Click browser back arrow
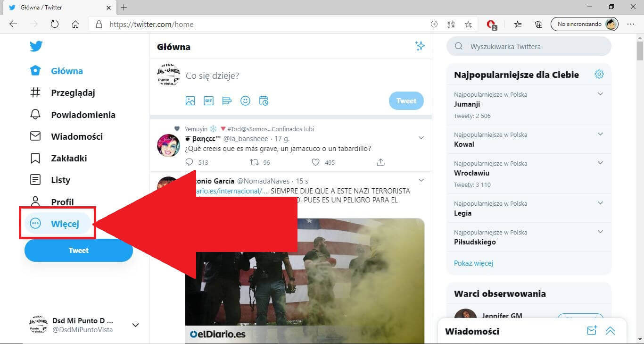Image resolution: width=644 pixels, height=344 pixels. coord(13,24)
